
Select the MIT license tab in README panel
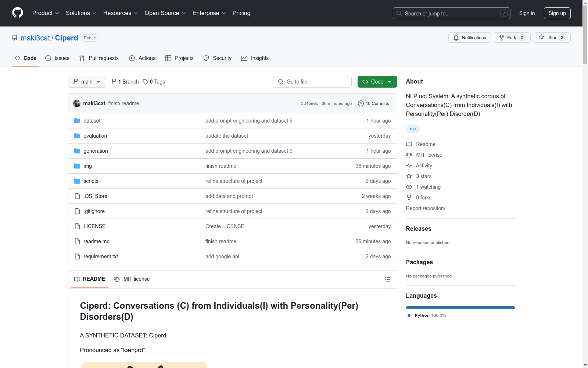(132, 279)
